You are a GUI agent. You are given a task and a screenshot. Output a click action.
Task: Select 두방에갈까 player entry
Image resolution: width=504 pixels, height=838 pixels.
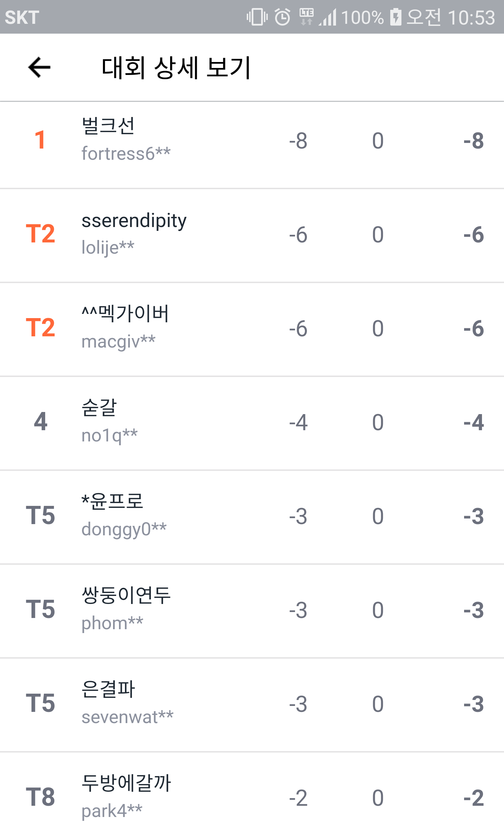(x=252, y=797)
